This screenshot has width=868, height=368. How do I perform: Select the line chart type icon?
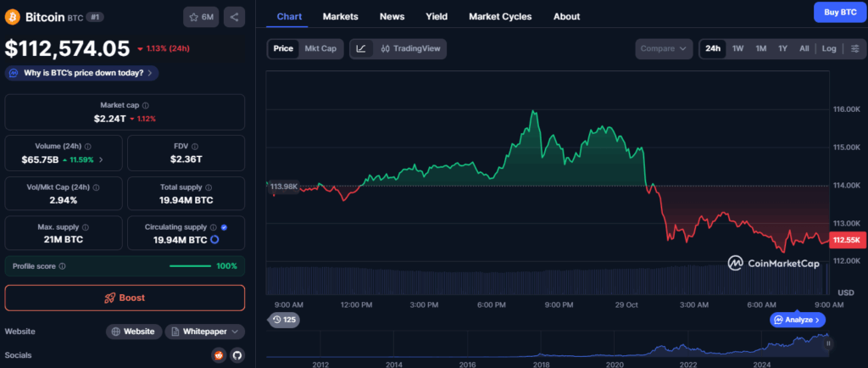tap(361, 48)
